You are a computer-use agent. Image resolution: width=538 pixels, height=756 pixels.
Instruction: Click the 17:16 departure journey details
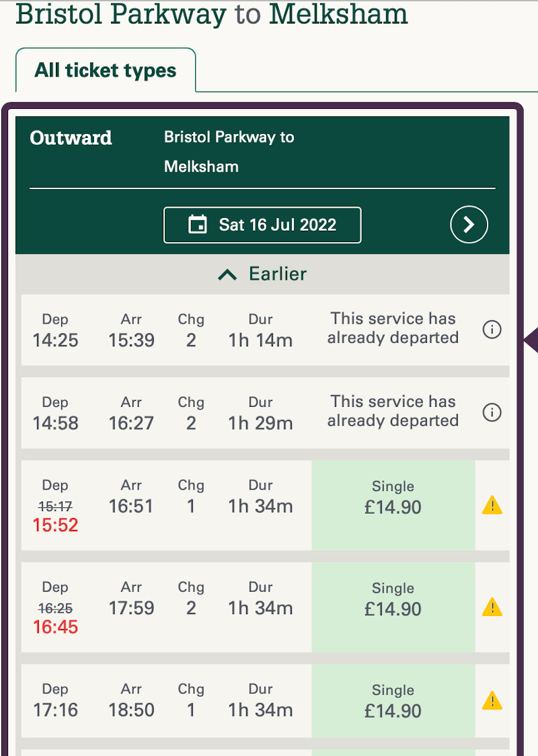click(x=161, y=701)
